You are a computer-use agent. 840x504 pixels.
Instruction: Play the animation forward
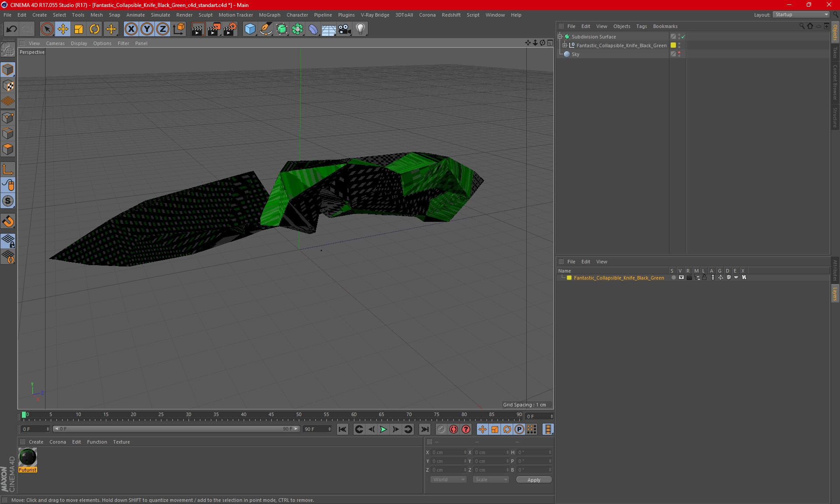(383, 429)
